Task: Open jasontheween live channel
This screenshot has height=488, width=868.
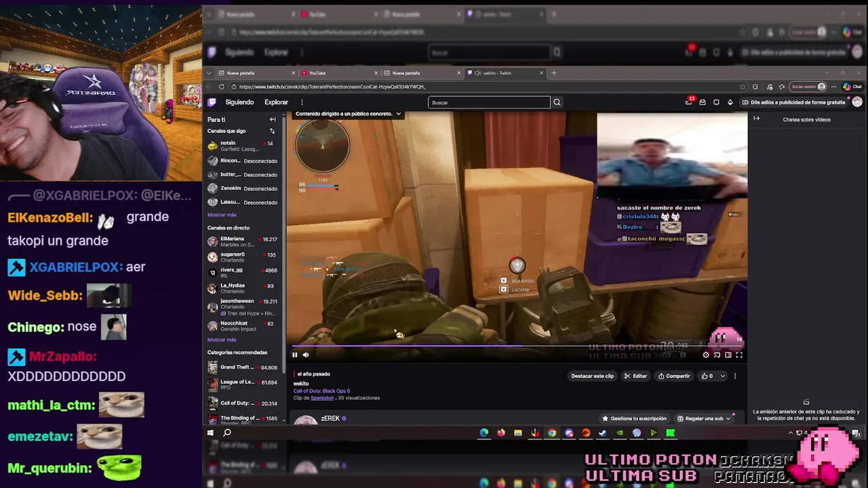Action: pyautogui.click(x=242, y=306)
